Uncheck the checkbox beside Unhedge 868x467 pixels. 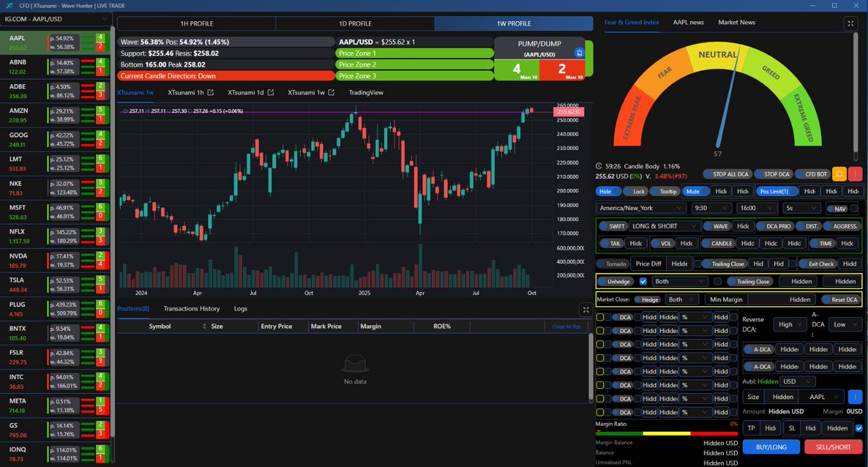pyautogui.click(x=643, y=281)
